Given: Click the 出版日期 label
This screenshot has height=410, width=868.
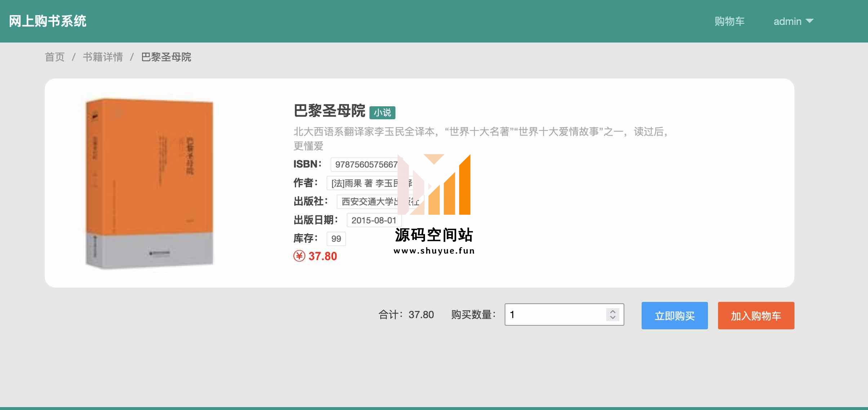Looking at the screenshot, I should [316, 220].
